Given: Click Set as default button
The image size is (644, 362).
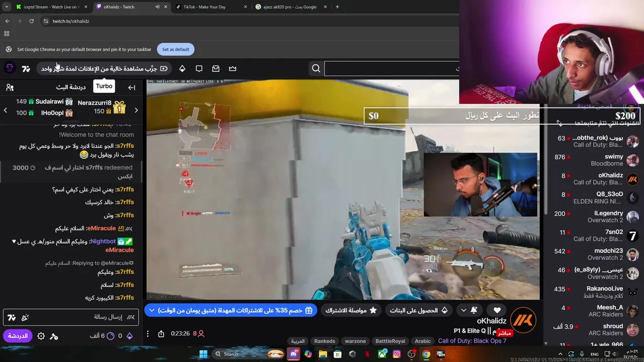Looking at the screenshot, I should point(176,49).
